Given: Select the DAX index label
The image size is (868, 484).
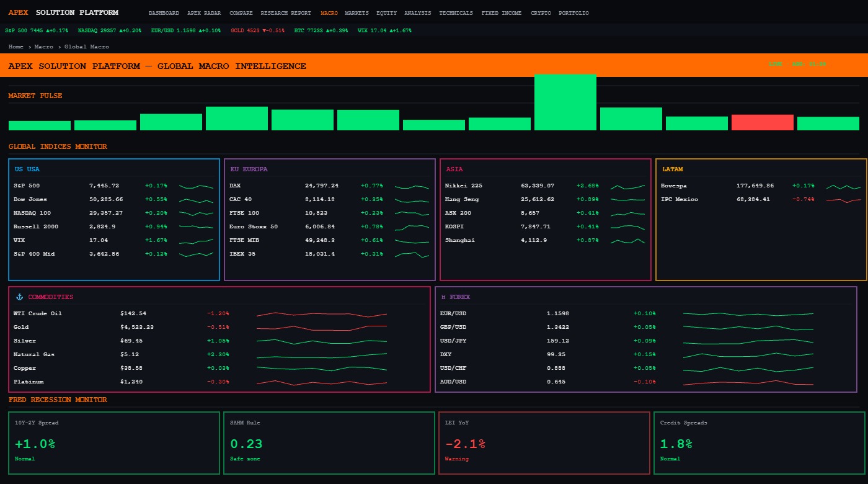Looking at the screenshot, I should tap(235, 186).
